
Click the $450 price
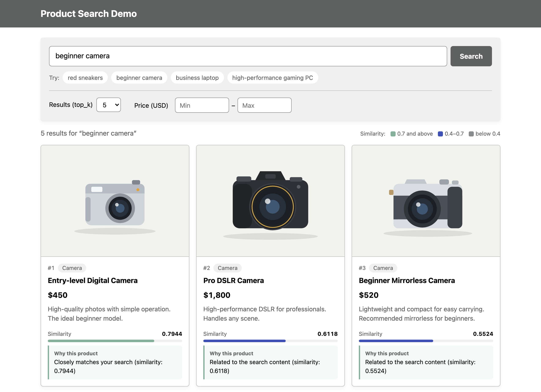[57, 295]
